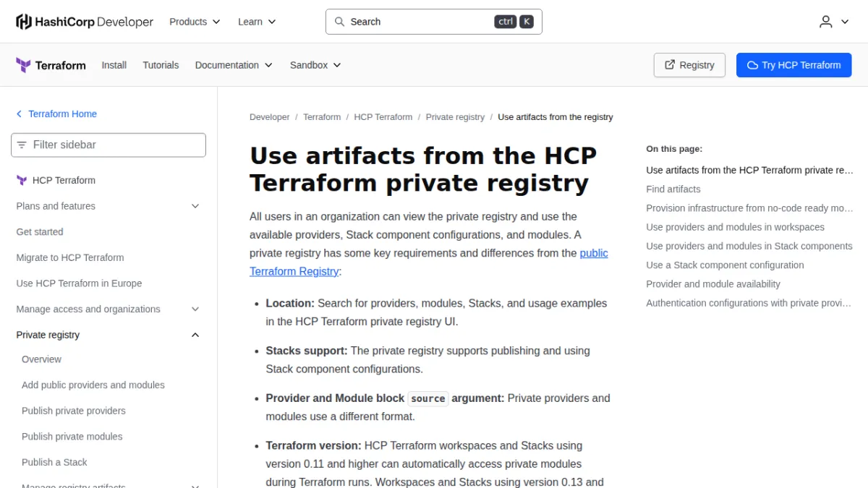Click the Try HCP Terraform button
The height and width of the screenshot is (488, 868).
coord(794,65)
